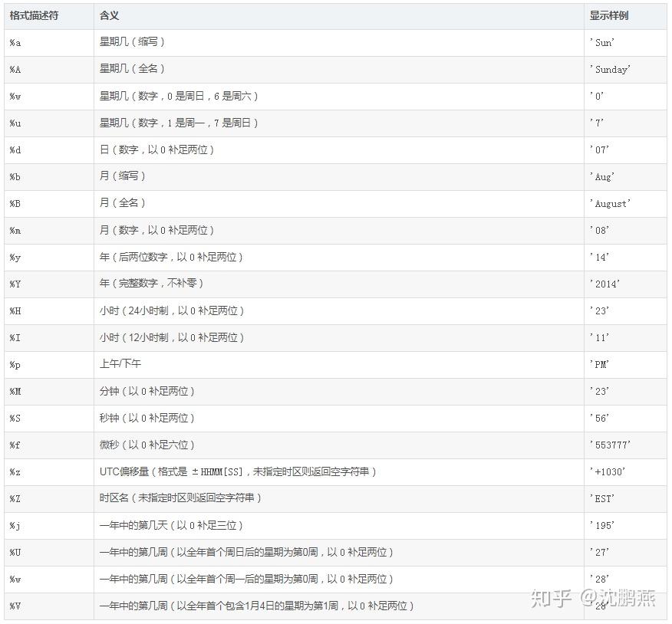Select the sample value 'Sun'
The width and height of the screenshot is (672, 624).
pos(602,42)
